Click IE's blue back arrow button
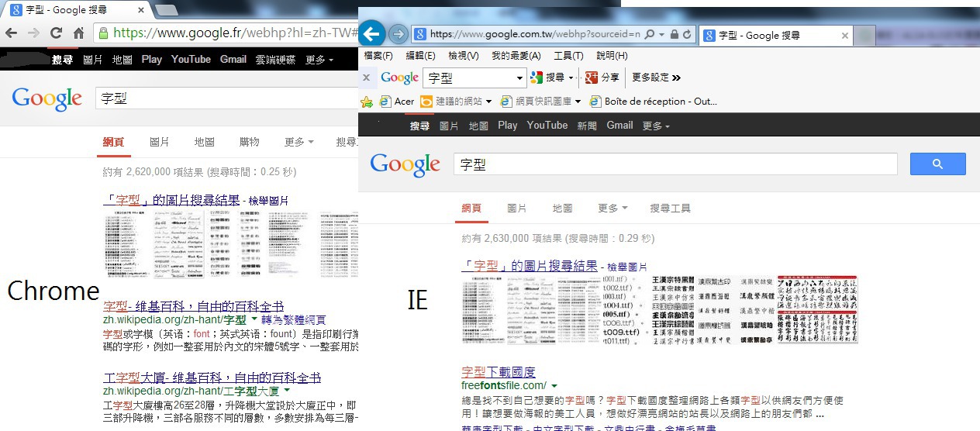 point(373,34)
